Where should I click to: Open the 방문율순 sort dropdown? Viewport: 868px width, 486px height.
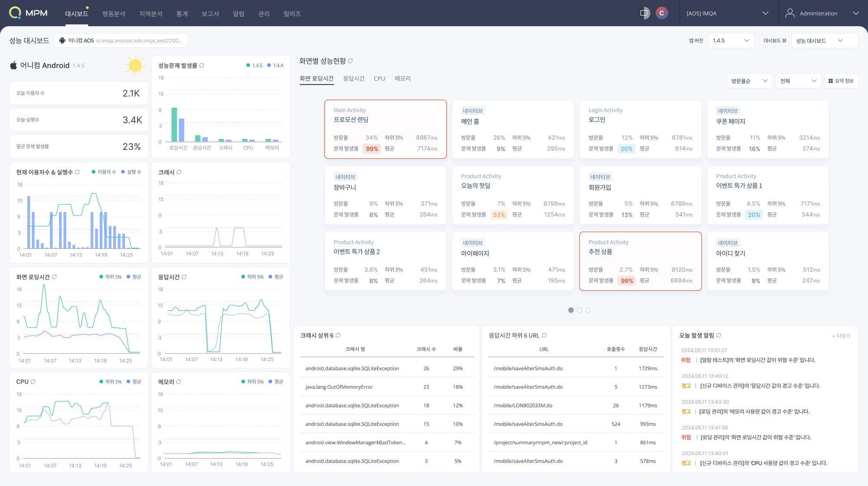(x=750, y=81)
